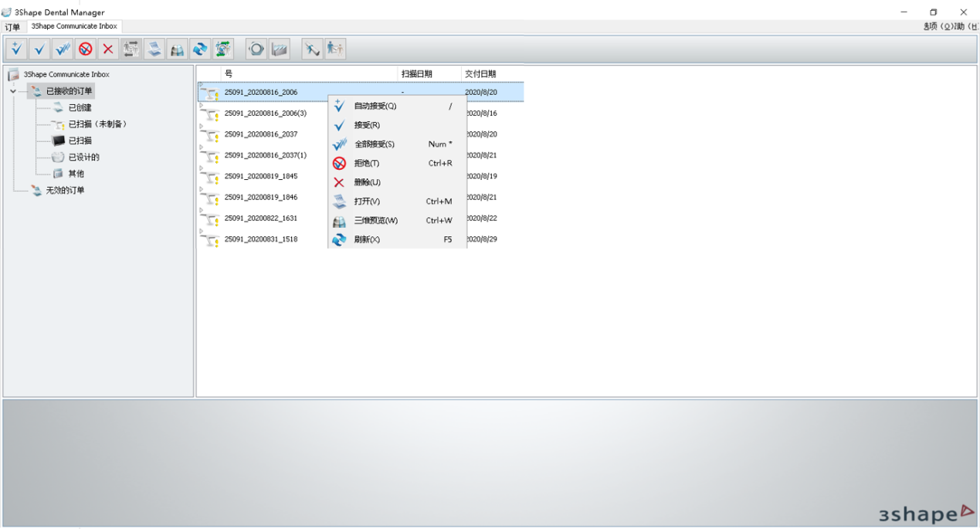Choose 三维预览(W) in the context menu
The width and height of the screenshot is (980, 529).
coord(397,220)
